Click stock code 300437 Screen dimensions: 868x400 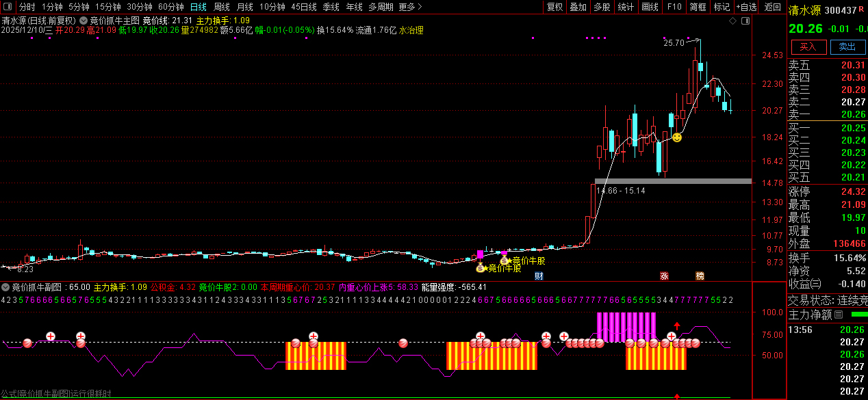[841, 10]
